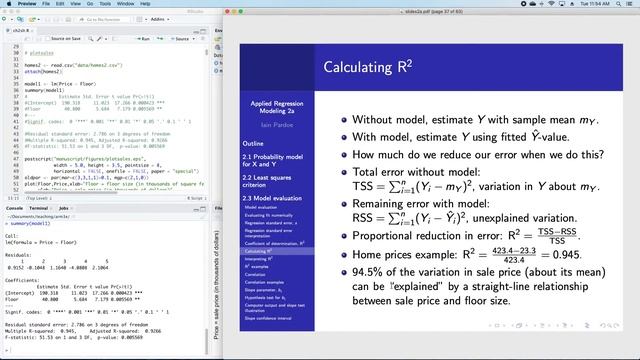640x360 pixels.
Task: Minimize the source editor pane
Action: click(196, 31)
